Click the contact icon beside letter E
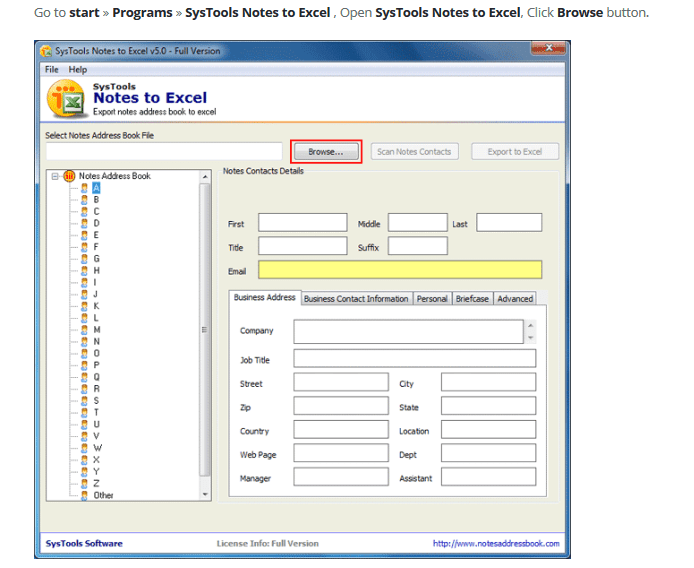Image resolution: width=694 pixels, height=568 pixels. tap(84, 235)
